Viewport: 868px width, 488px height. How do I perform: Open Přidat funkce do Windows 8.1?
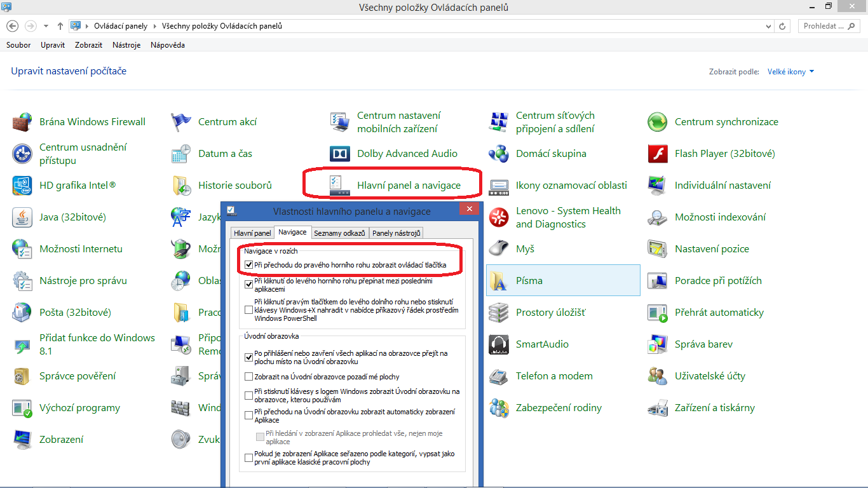coord(84,344)
